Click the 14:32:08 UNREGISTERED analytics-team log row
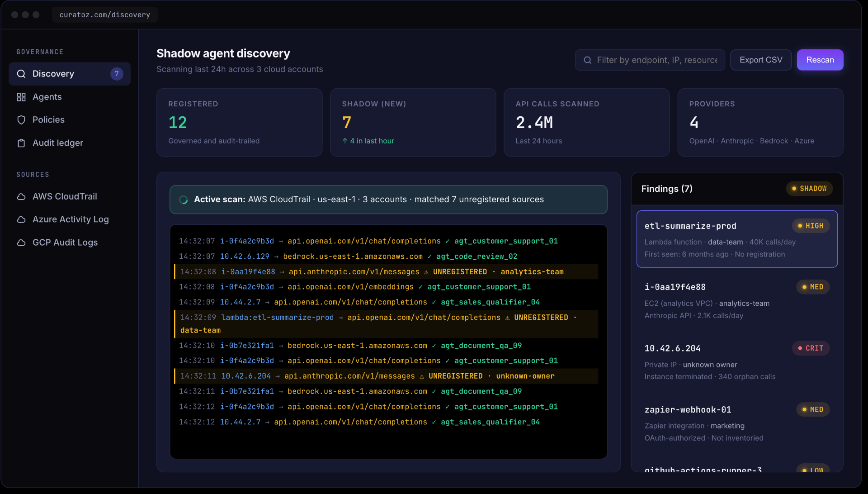The width and height of the screenshot is (868, 494). point(386,272)
